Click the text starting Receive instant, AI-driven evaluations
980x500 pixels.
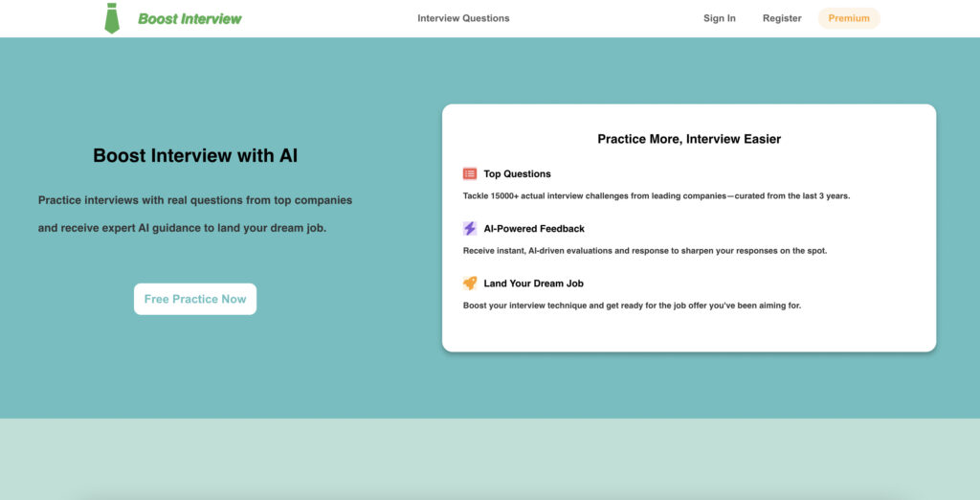(x=644, y=251)
